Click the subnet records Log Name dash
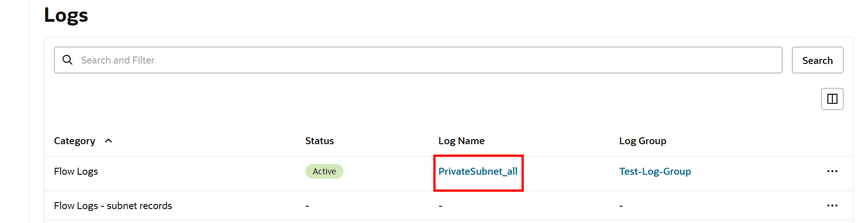This screenshot has width=868, height=223. (440, 206)
